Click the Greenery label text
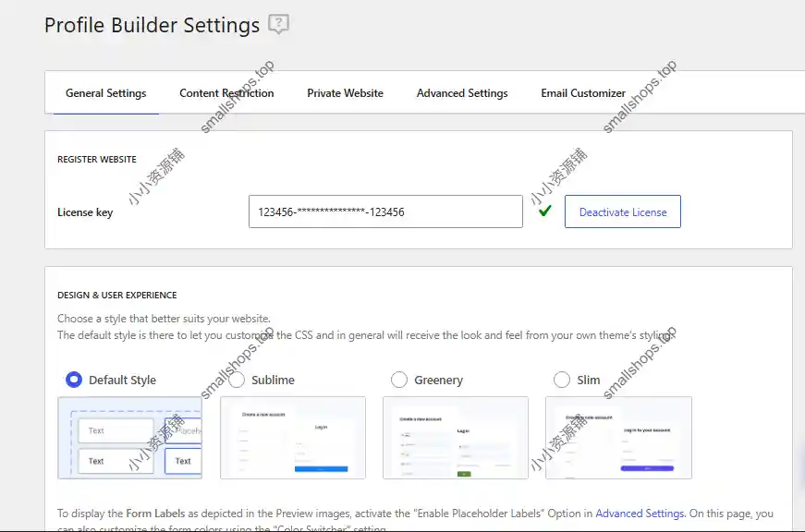The image size is (805, 532). [x=438, y=381]
